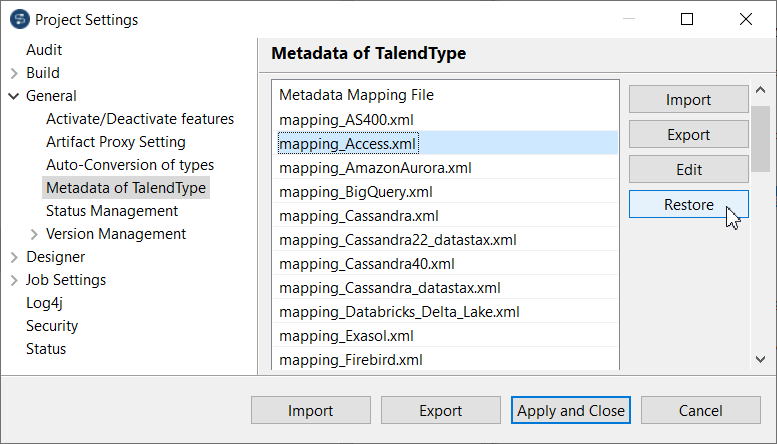The image size is (777, 444).
Task: Select mapping_AS400.xml in the list
Action: (x=331, y=119)
